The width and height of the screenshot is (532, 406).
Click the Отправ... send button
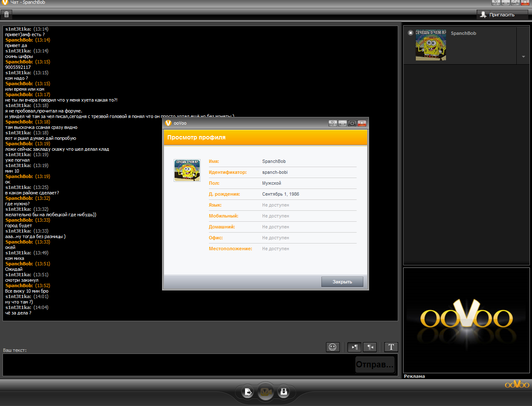coord(375,364)
